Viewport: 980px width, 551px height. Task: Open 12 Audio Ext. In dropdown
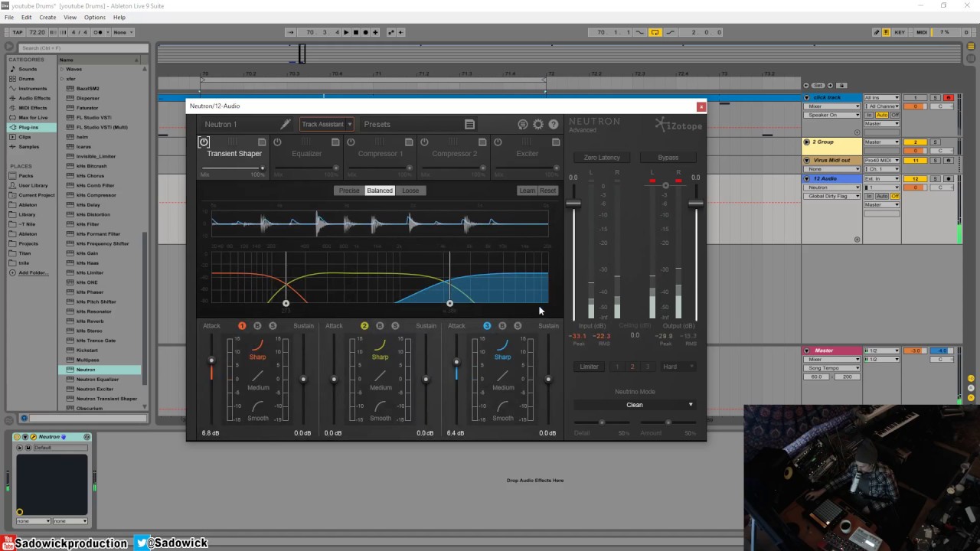pyautogui.click(x=882, y=178)
